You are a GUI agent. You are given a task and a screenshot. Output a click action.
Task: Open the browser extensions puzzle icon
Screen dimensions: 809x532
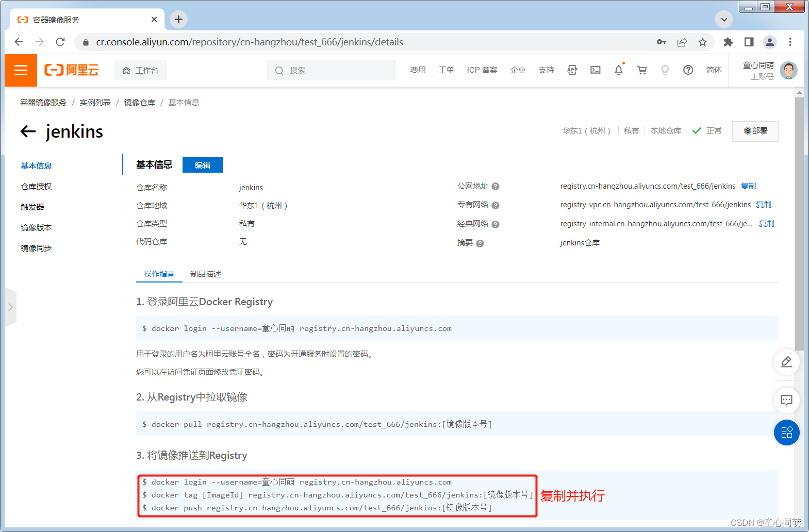pos(728,42)
